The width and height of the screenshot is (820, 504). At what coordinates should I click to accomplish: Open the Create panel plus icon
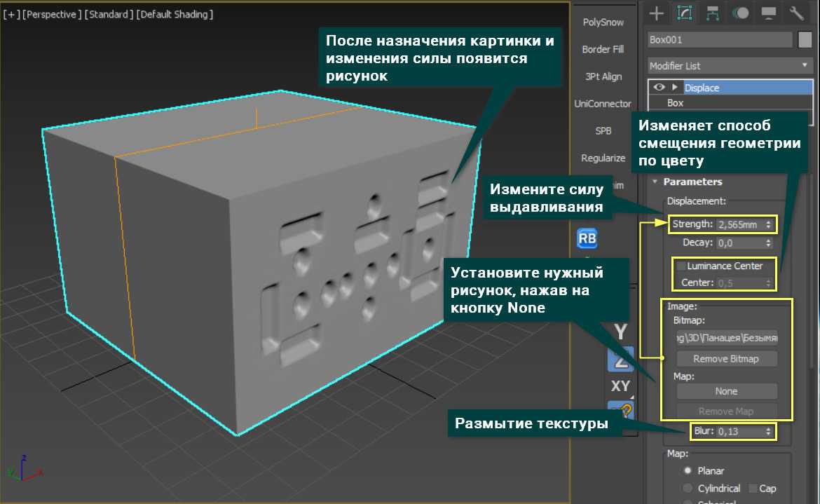[656, 13]
